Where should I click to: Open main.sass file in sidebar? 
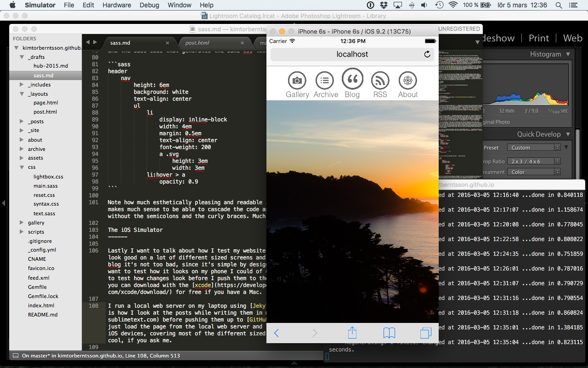coord(45,186)
